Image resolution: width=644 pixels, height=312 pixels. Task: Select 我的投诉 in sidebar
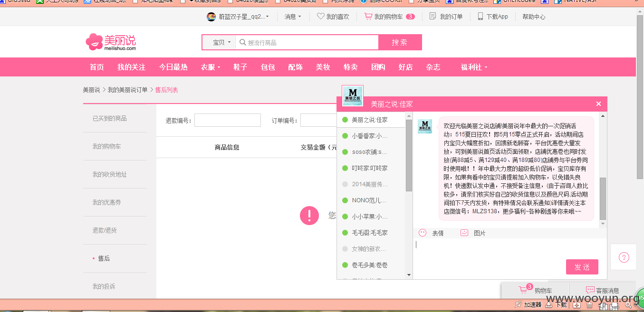[104, 286]
